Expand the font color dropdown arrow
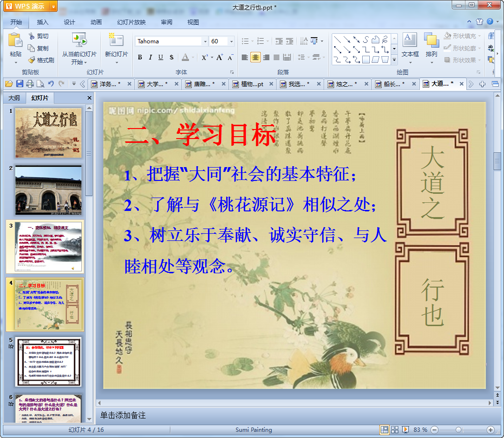504x438 pixels. pyautogui.click(x=193, y=58)
